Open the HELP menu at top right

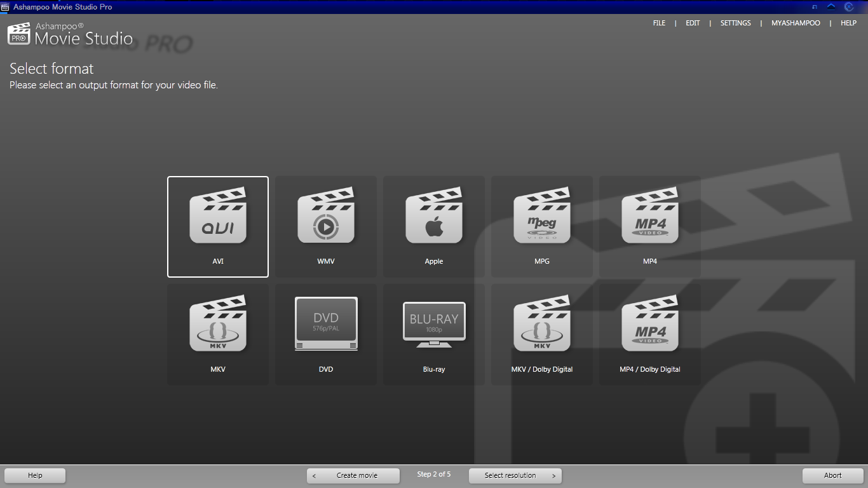848,23
